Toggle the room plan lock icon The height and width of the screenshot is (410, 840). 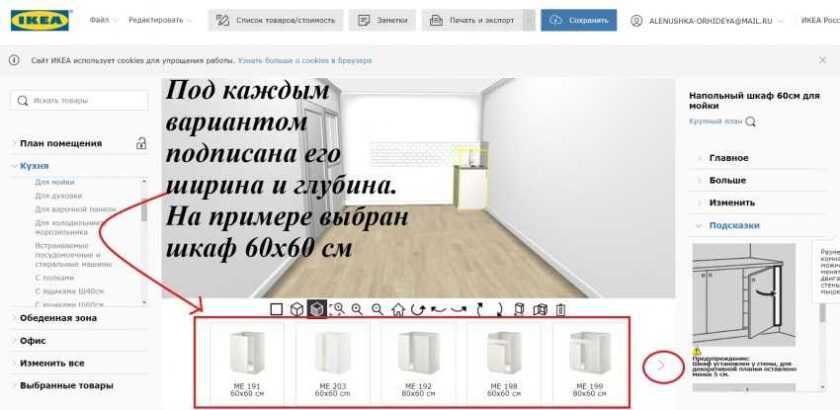[x=142, y=143]
